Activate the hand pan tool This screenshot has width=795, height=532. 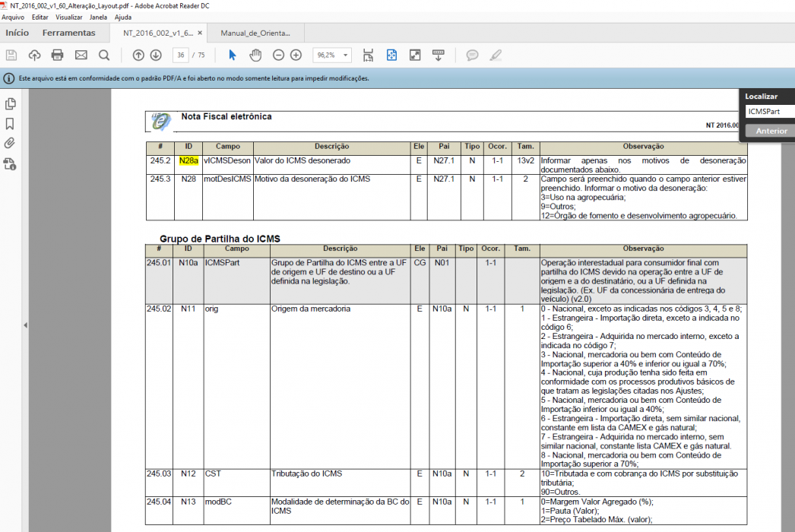click(x=255, y=55)
